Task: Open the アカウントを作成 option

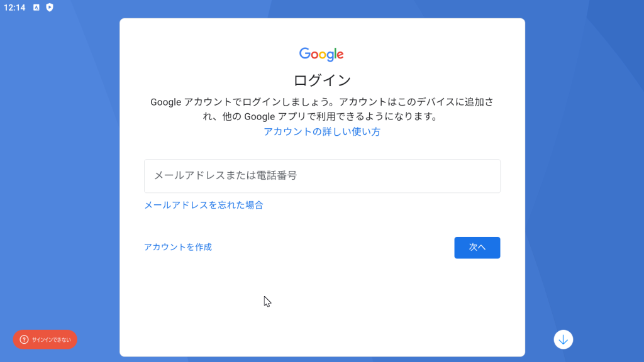Action: pyautogui.click(x=178, y=247)
